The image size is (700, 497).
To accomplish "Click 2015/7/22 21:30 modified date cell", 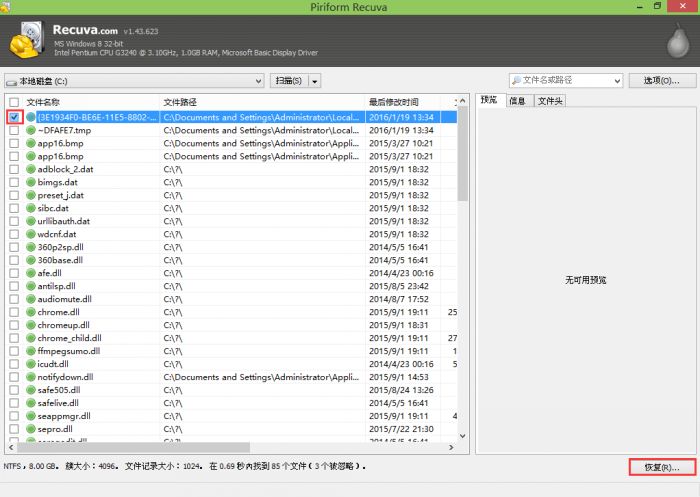I will [401, 429].
